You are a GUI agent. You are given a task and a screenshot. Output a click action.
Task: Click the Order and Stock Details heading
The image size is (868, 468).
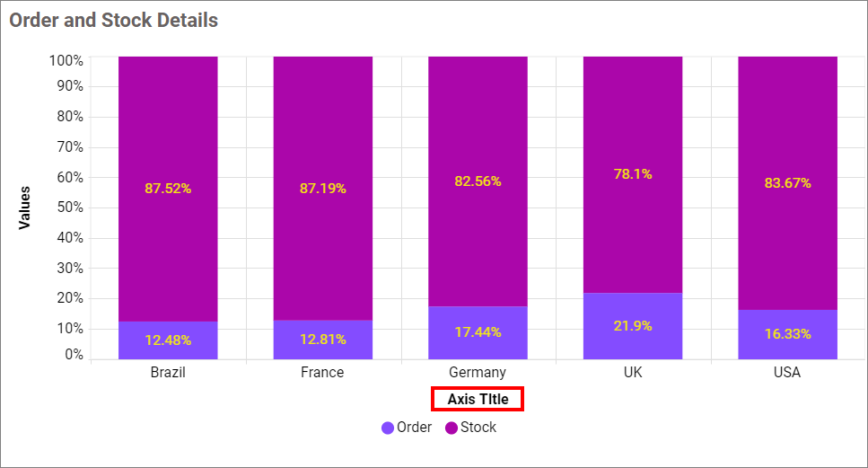click(x=113, y=20)
